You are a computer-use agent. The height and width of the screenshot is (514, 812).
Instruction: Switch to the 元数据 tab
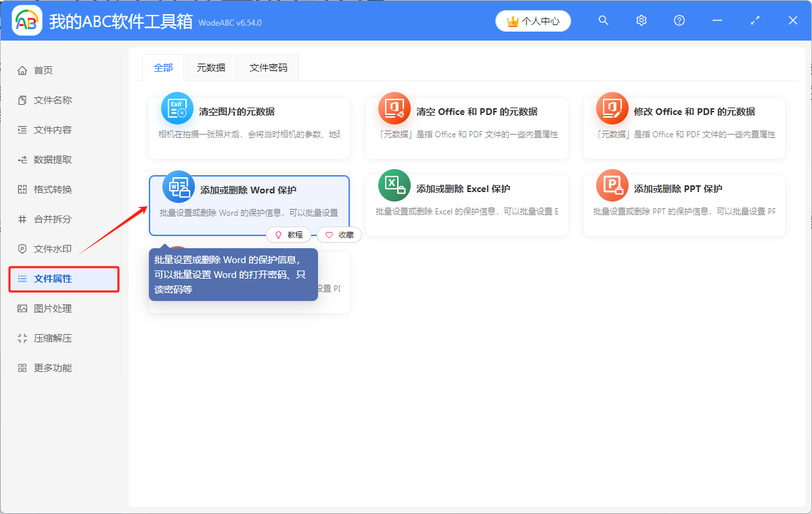click(x=211, y=68)
